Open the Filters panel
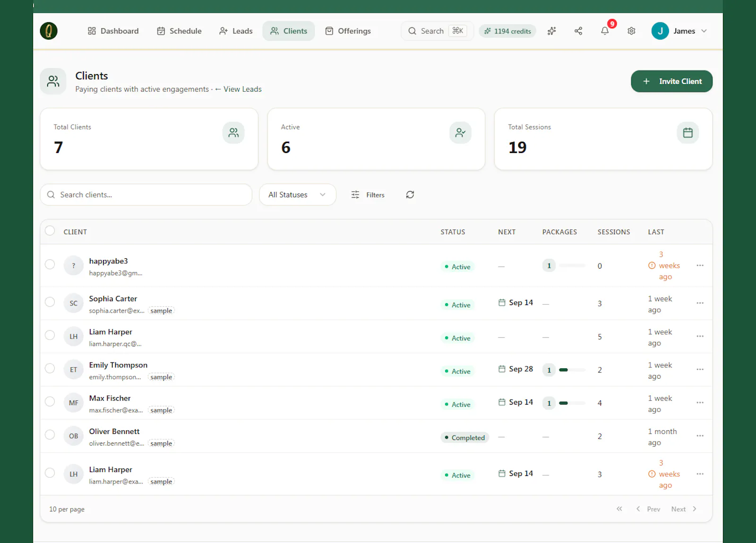This screenshot has height=543, width=756. point(368,195)
